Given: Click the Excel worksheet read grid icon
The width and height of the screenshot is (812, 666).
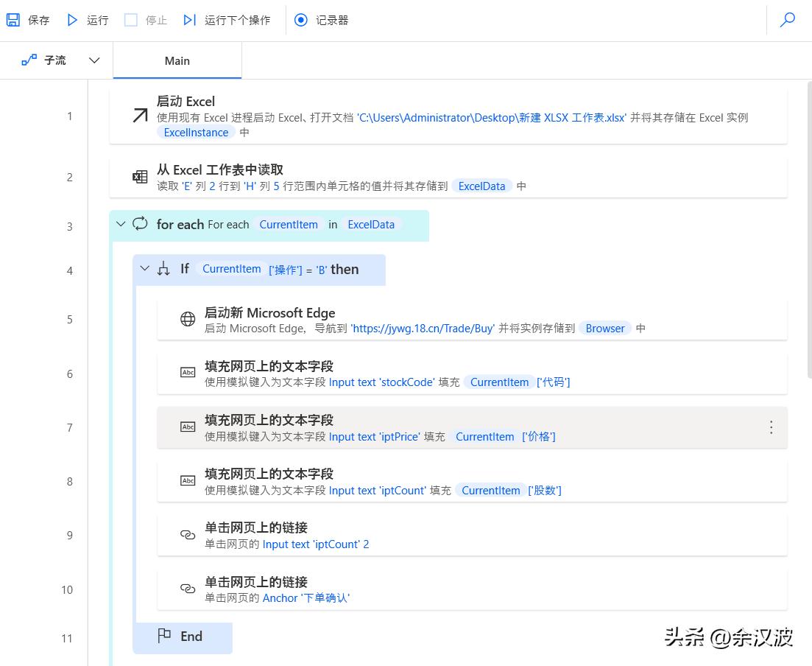Looking at the screenshot, I should (139, 177).
